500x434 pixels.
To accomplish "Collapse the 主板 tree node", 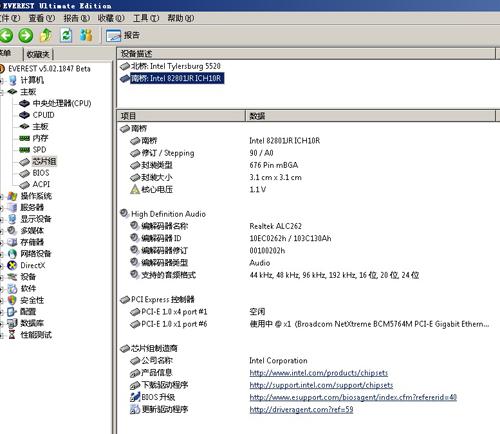I will tap(2, 92).
